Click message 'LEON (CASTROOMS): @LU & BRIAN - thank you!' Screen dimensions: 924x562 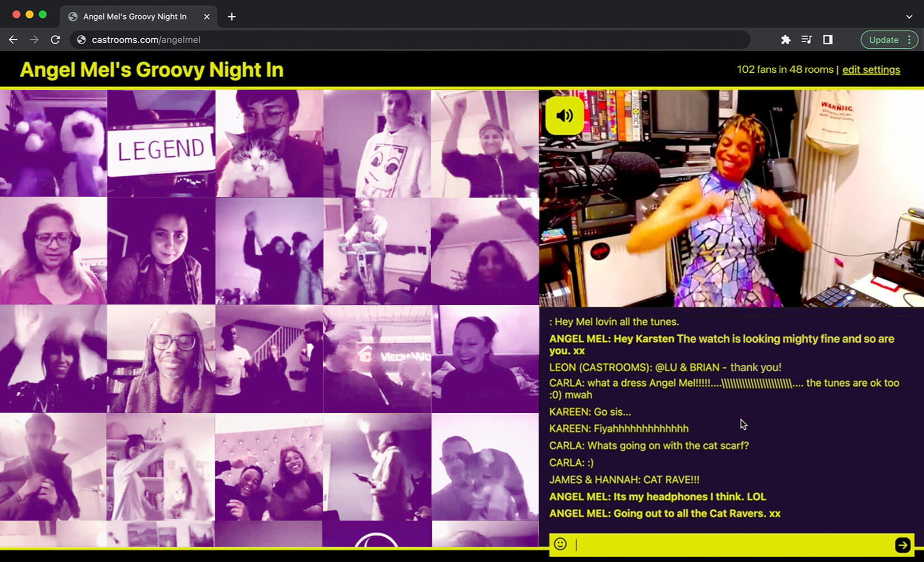(x=665, y=368)
